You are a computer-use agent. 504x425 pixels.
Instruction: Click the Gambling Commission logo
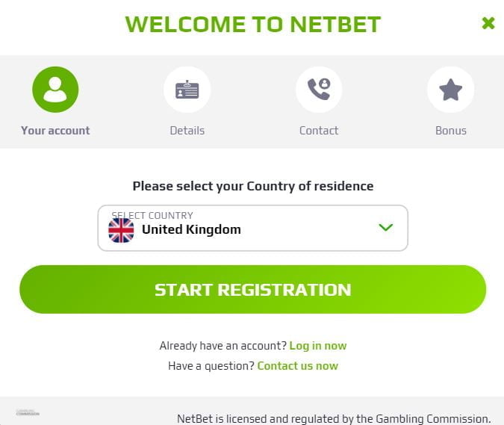28,412
